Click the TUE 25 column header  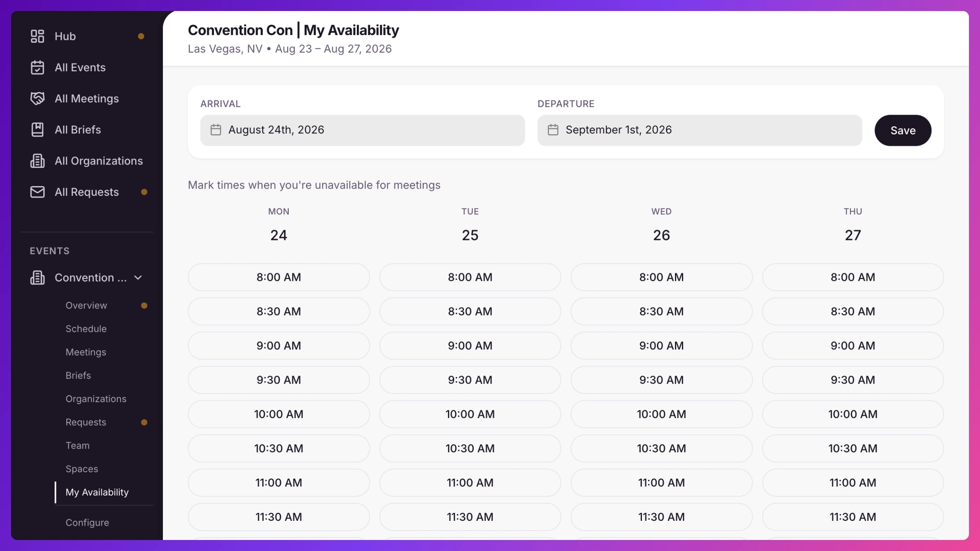click(x=470, y=225)
